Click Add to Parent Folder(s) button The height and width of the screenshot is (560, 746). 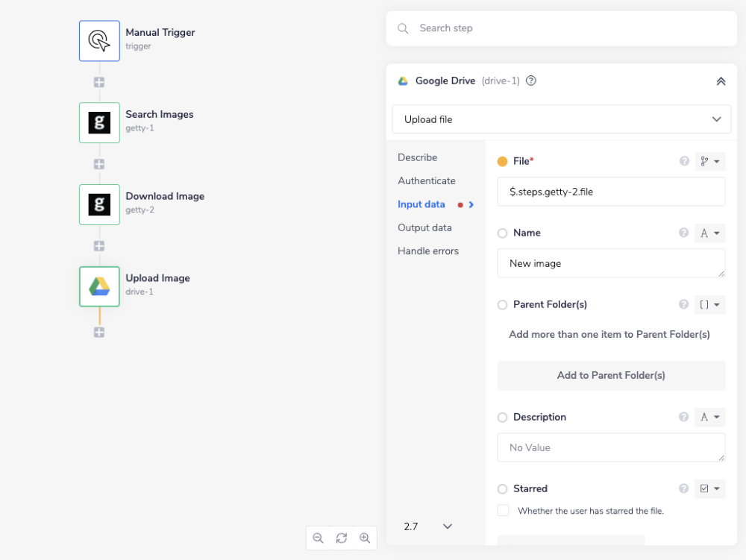click(611, 375)
